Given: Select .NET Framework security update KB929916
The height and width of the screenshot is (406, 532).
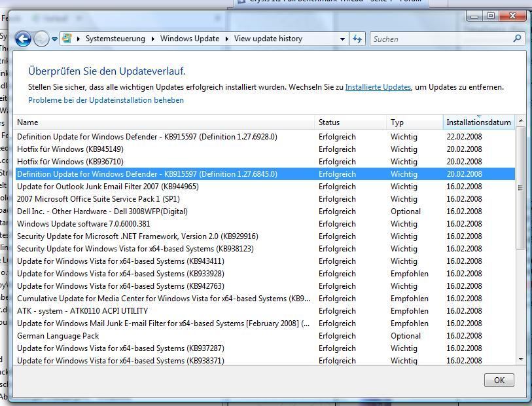Looking at the screenshot, I should (x=265, y=236).
